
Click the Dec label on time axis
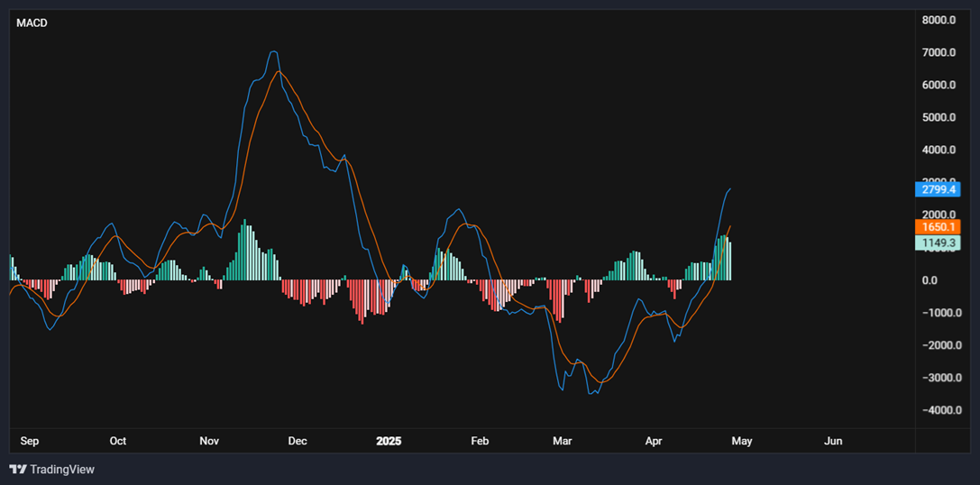pyautogui.click(x=298, y=441)
